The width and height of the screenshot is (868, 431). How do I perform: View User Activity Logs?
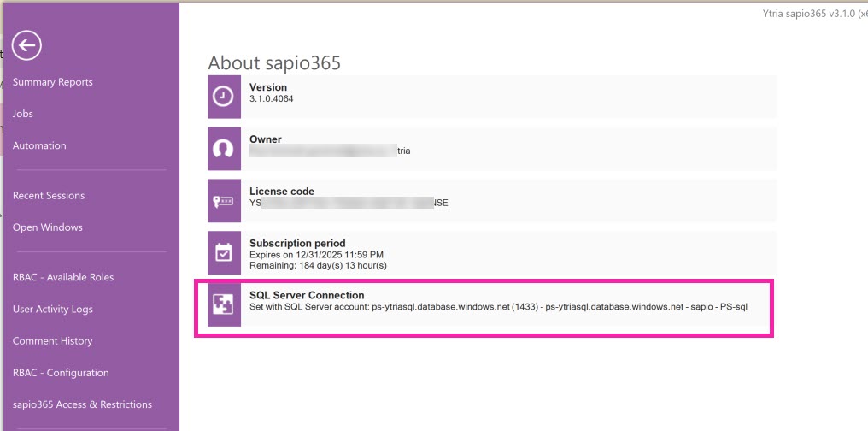pyautogui.click(x=53, y=309)
